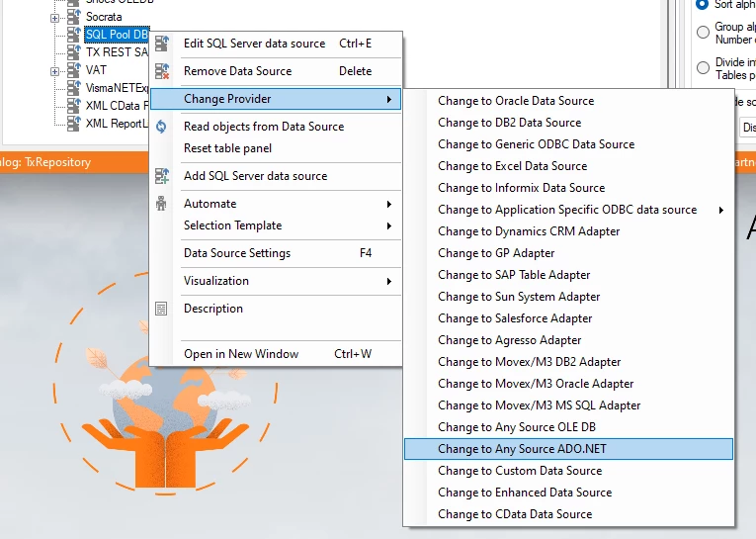Expand Application Specific ODBC submenu arrow
Viewport: 756px width, 539px height.
pos(721,210)
